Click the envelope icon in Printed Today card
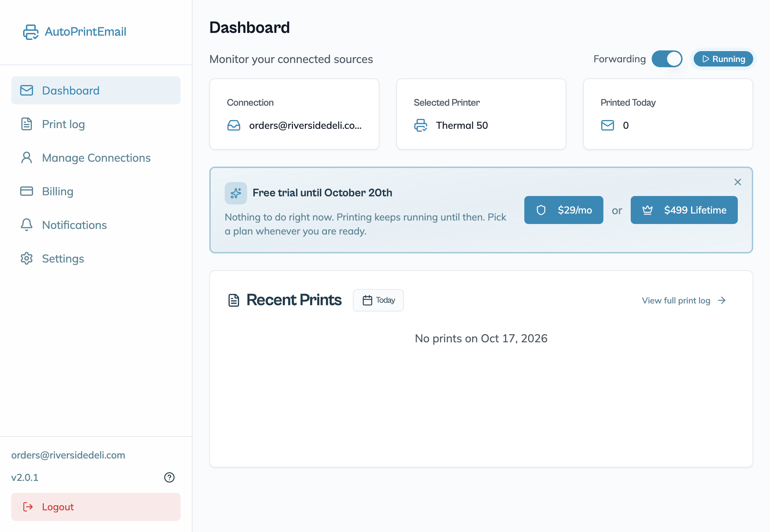 click(x=608, y=125)
